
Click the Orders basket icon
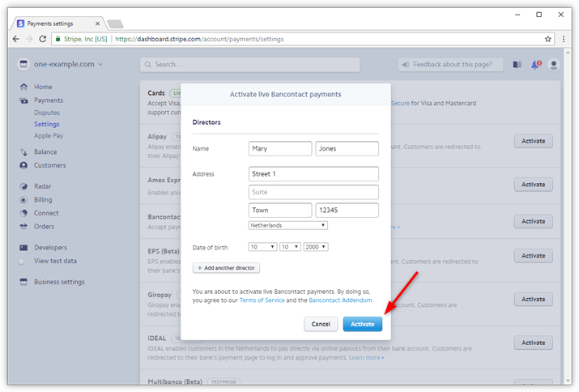[x=23, y=227]
